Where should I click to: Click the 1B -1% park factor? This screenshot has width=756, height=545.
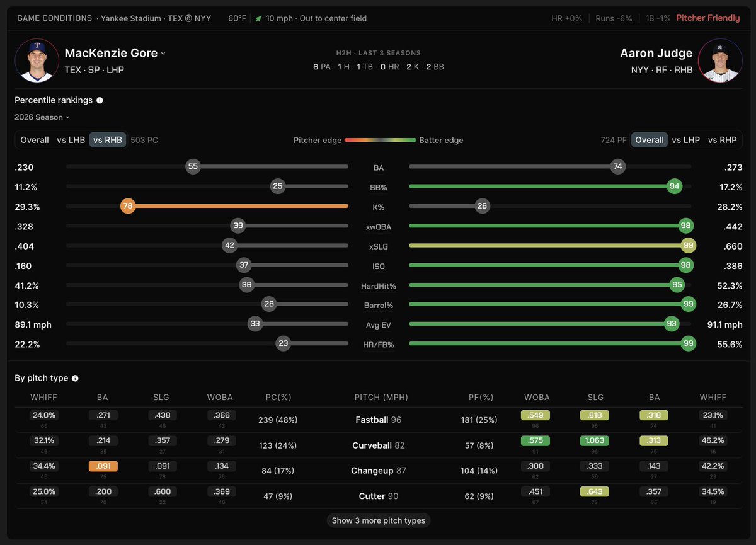(658, 18)
